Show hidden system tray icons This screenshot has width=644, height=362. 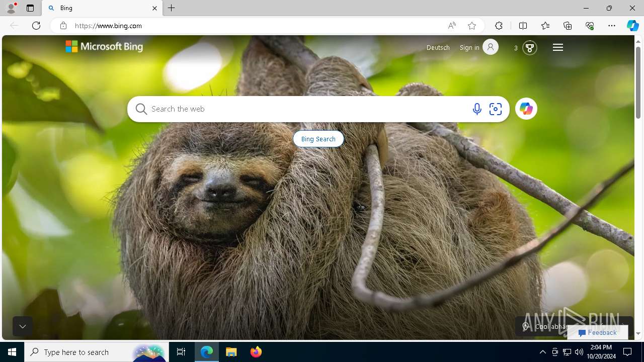(542, 352)
